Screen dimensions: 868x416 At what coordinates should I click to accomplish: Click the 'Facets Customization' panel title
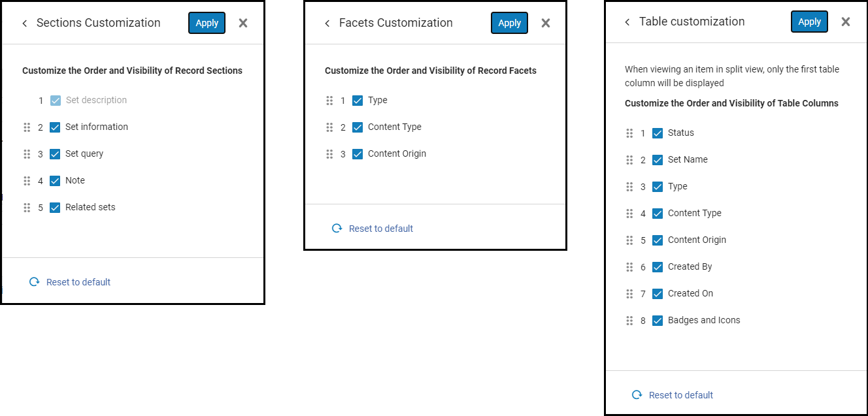point(395,23)
